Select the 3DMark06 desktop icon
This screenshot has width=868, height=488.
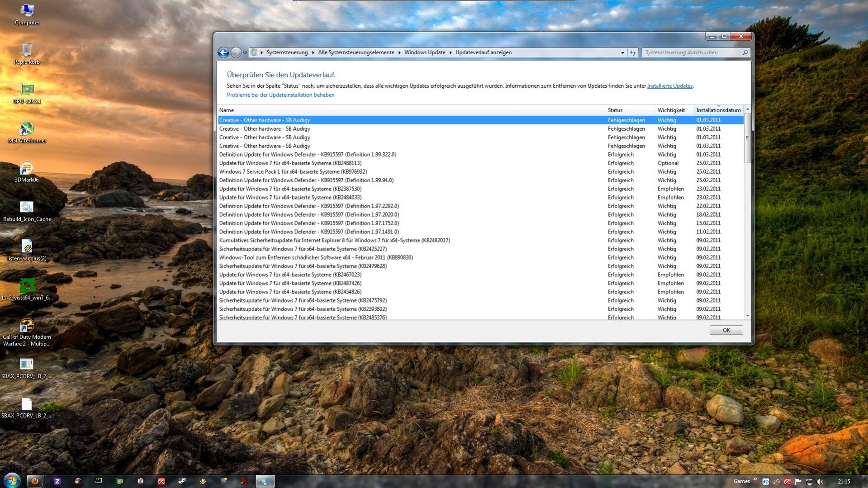pos(27,172)
